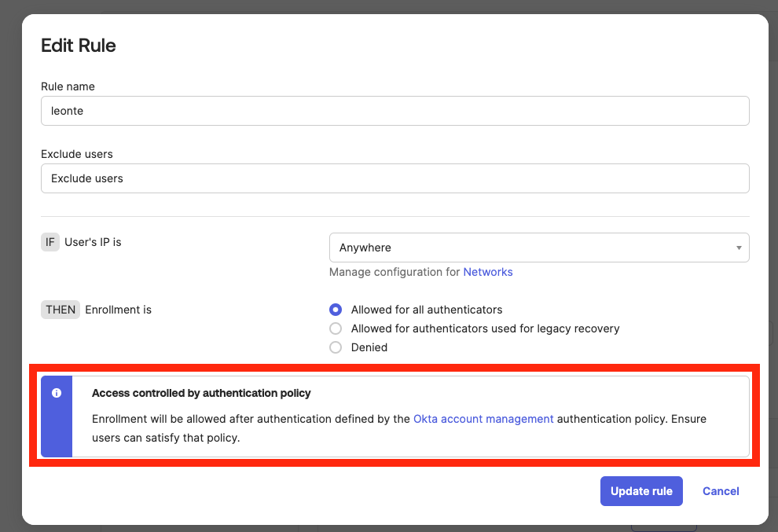Screen dimensions: 778x532
Task: Open the 'Anywhere' IP location dropdown
Action: coord(539,247)
